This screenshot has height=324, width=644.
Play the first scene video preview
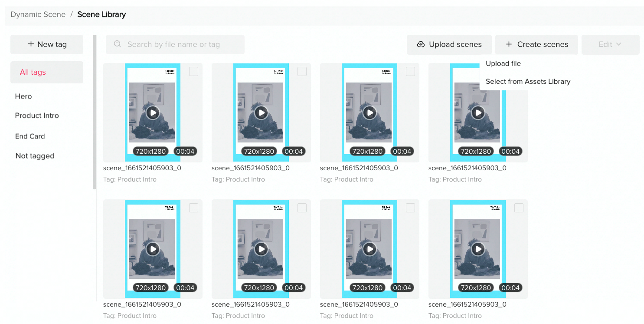click(x=153, y=112)
